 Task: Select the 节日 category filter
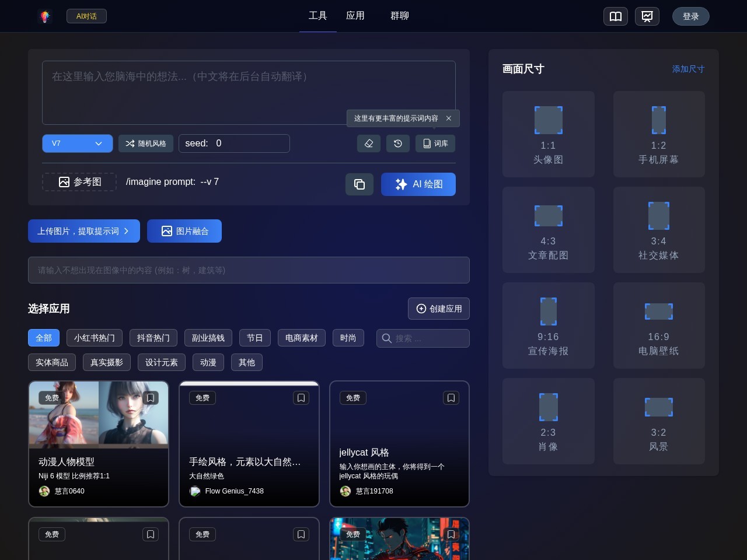pos(255,338)
